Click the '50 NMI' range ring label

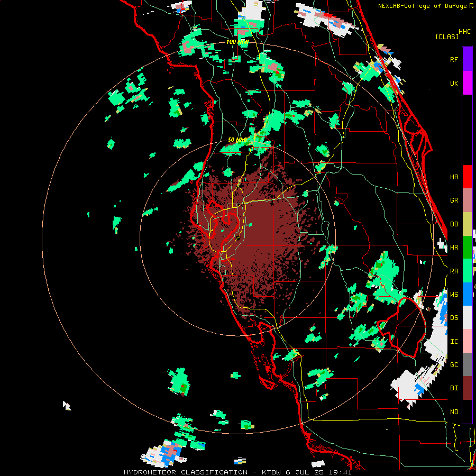pos(237,140)
